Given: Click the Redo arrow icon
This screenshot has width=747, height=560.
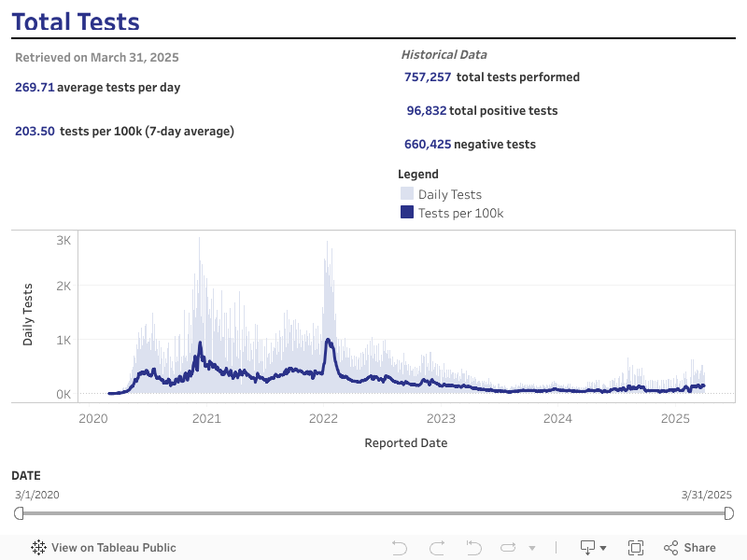Looking at the screenshot, I should coord(437,548).
